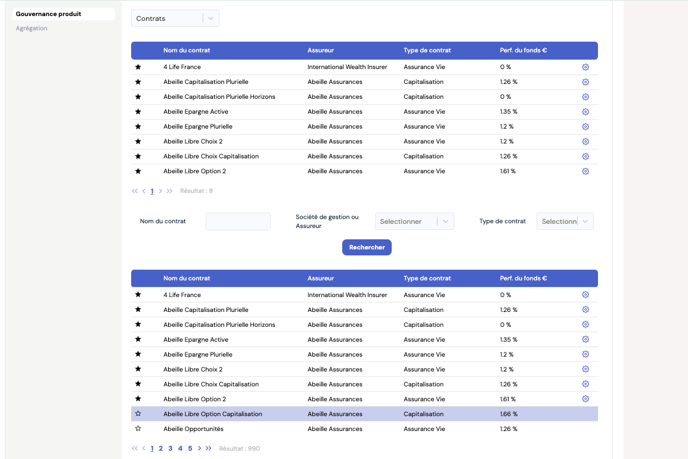The height and width of the screenshot is (459, 688).
Task: Click next page arrow in 8-result favorites pagination
Action: 160,191
